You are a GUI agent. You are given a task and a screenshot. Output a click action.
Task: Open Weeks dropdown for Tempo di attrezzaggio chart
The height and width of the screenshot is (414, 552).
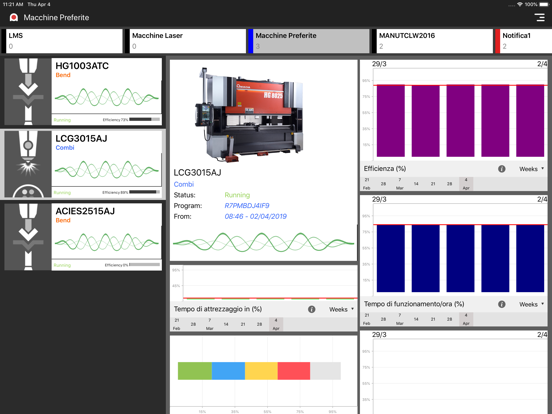click(x=341, y=309)
